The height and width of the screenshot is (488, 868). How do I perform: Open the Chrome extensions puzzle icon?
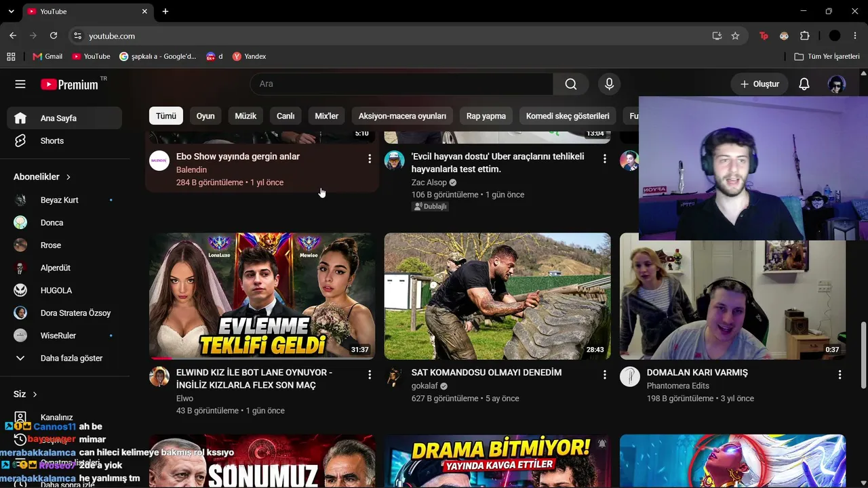coord(805,36)
